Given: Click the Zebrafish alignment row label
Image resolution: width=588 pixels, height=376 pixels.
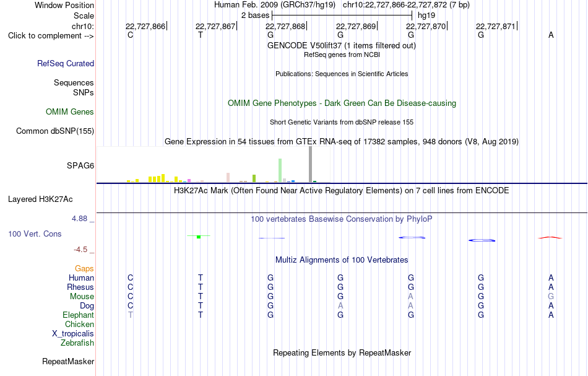Looking at the screenshot, I should (77, 343).
